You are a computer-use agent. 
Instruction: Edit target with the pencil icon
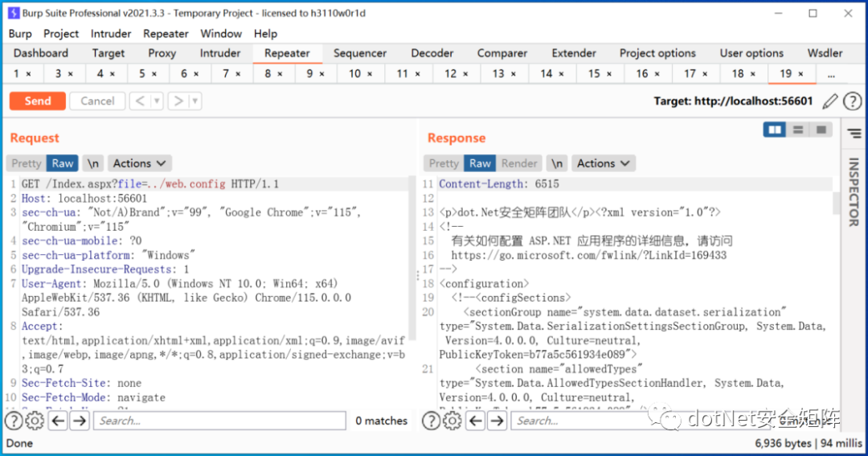829,101
